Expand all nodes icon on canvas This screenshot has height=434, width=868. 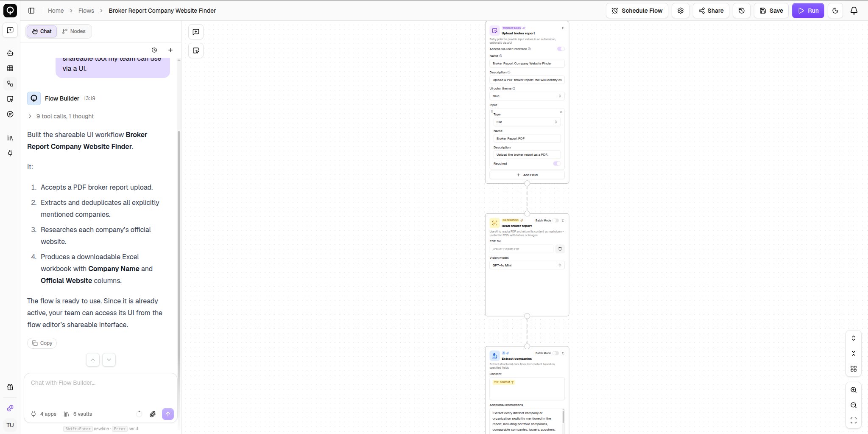pyautogui.click(x=854, y=338)
